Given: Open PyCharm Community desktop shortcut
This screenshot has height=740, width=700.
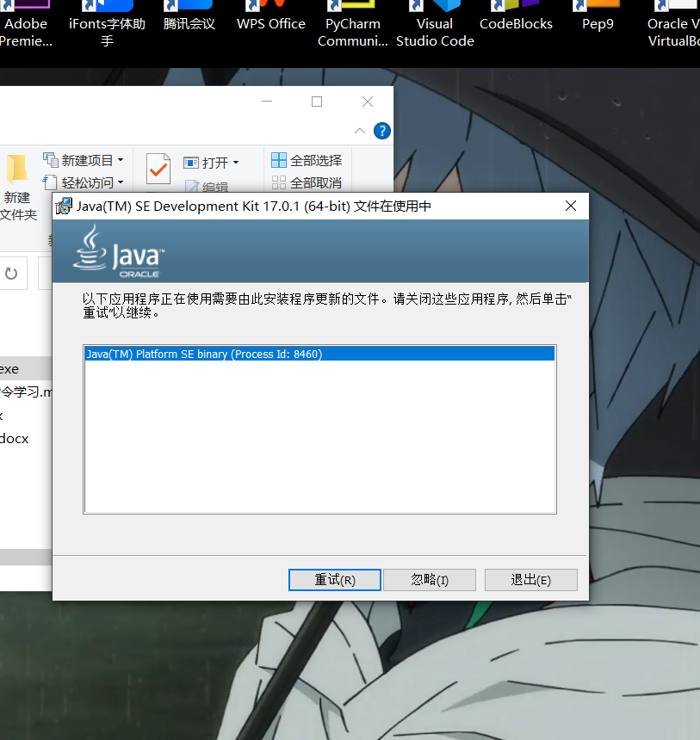Looking at the screenshot, I should tap(352, 23).
